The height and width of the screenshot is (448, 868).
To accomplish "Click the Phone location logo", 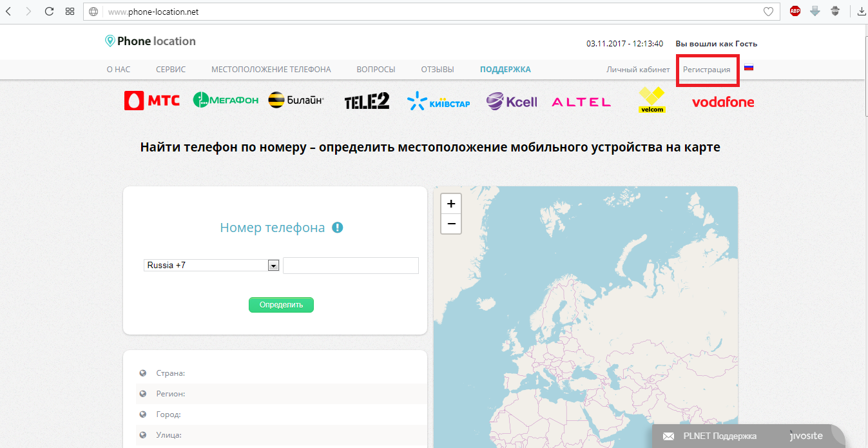I will click(x=150, y=41).
